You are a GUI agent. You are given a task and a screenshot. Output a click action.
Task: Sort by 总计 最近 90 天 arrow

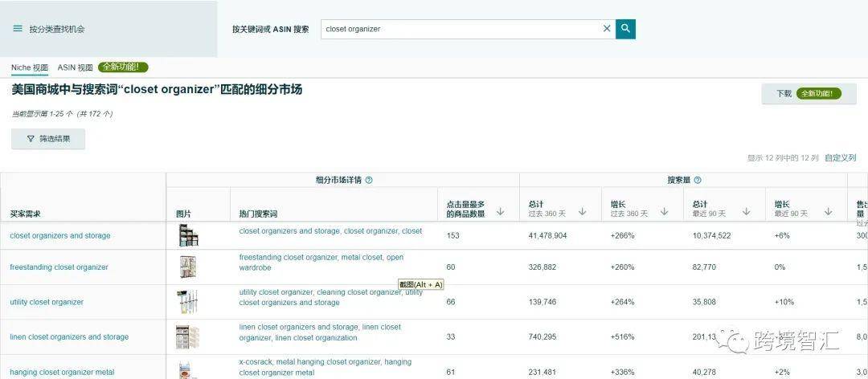click(746, 212)
